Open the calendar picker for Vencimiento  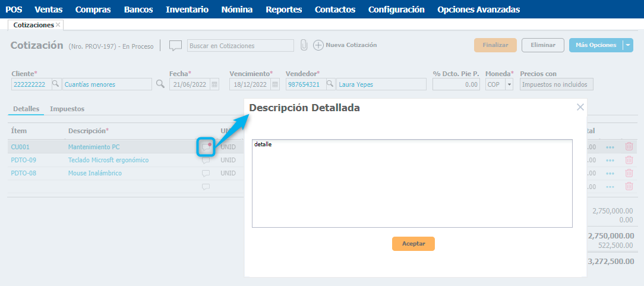(x=275, y=84)
